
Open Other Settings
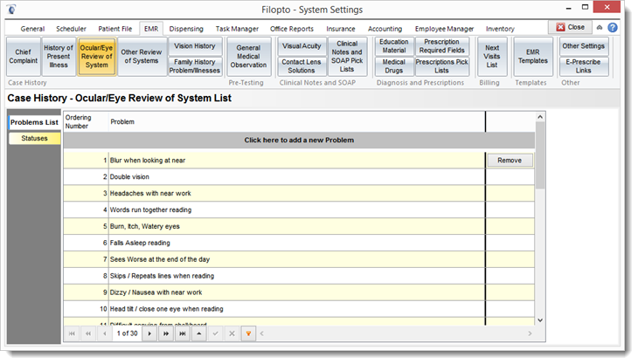(x=584, y=46)
